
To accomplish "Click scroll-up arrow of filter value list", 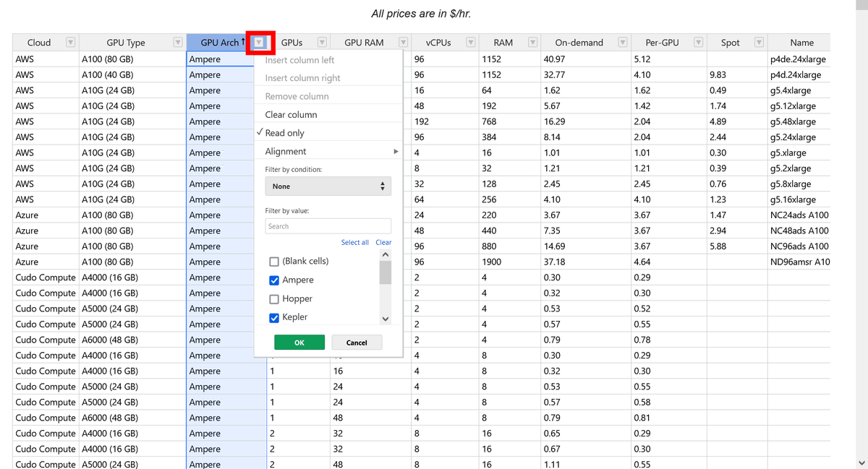I will point(386,254).
